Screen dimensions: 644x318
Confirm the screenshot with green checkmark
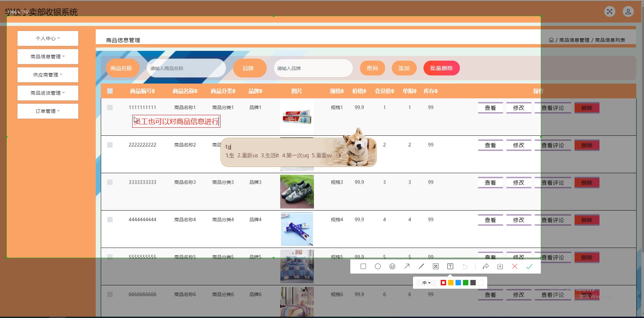(529, 266)
